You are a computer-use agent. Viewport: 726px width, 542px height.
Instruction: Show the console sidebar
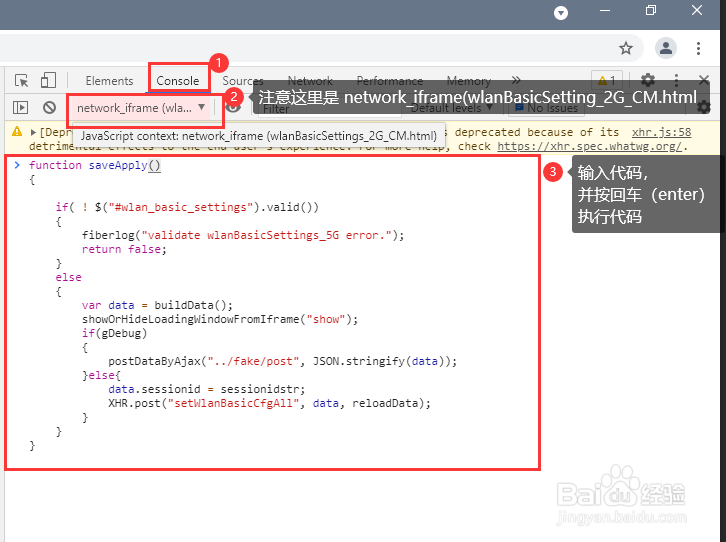point(20,107)
